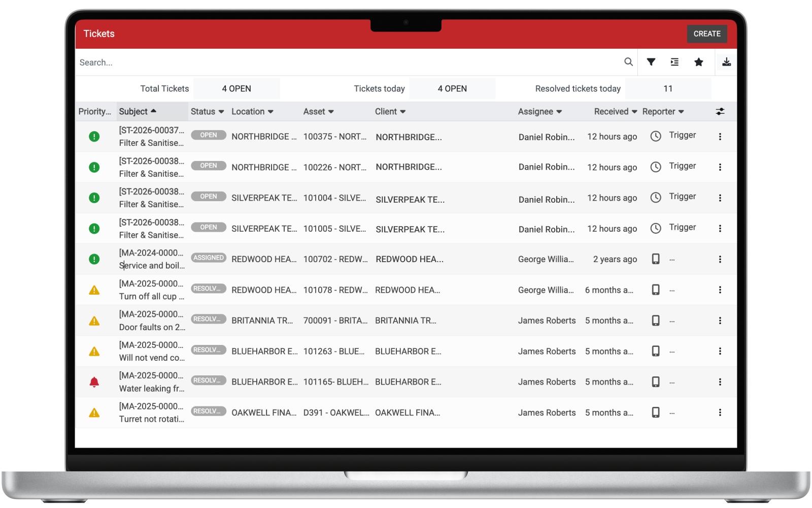Click '6 months a...' received cell
The image size is (812, 508).
(x=609, y=290)
